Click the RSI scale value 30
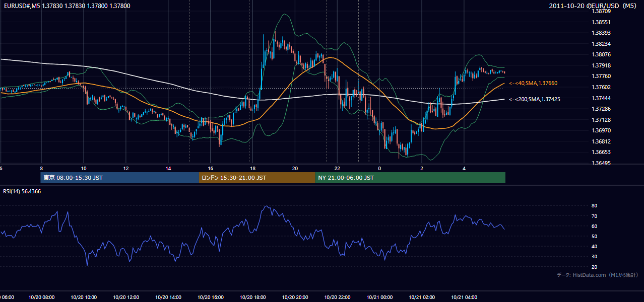Screen dimensions: 644x302 [x=595, y=257]
